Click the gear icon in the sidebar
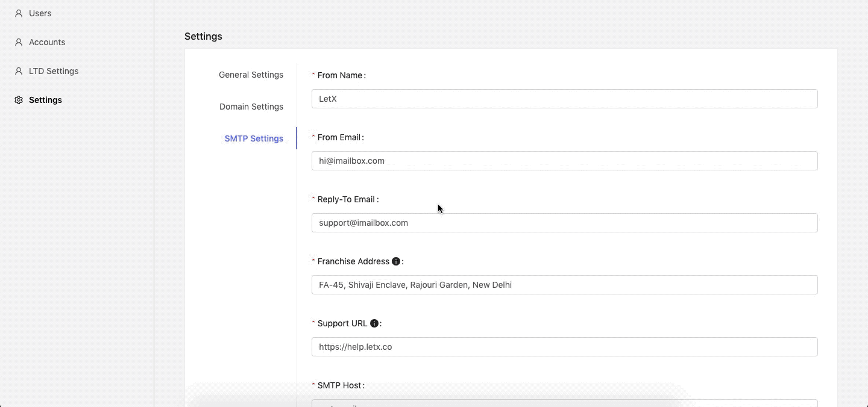The width and height of the screenshot is (868, 407). 19,100
